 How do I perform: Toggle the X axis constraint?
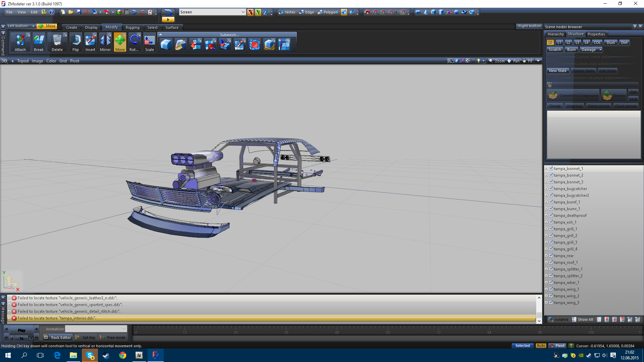[250, 12]
